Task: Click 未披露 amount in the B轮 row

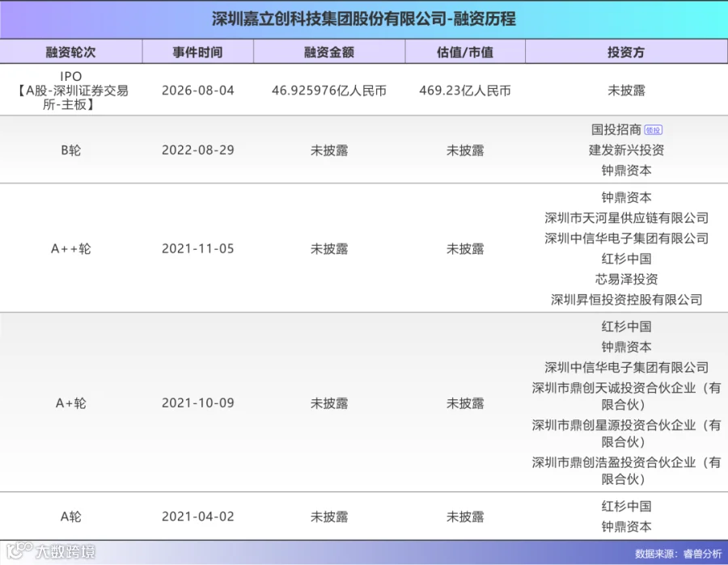Action: pos(329,150)
